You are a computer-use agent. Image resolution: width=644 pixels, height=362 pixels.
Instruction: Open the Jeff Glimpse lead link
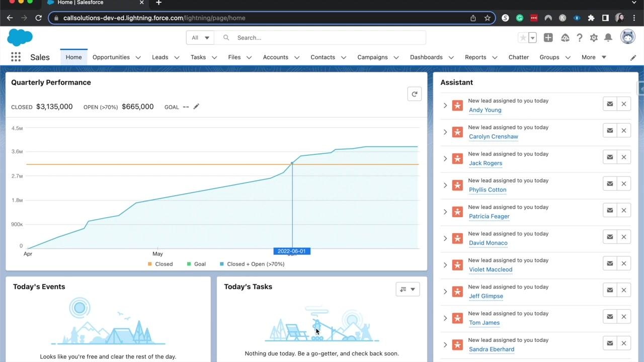point(486,296)
